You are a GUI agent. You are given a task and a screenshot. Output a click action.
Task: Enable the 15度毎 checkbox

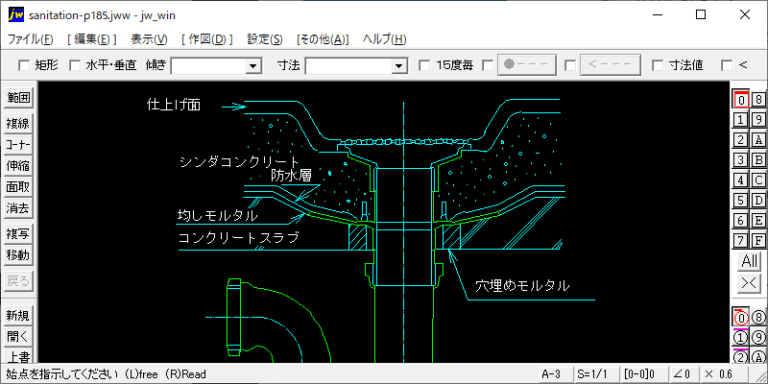click(425, 65)
